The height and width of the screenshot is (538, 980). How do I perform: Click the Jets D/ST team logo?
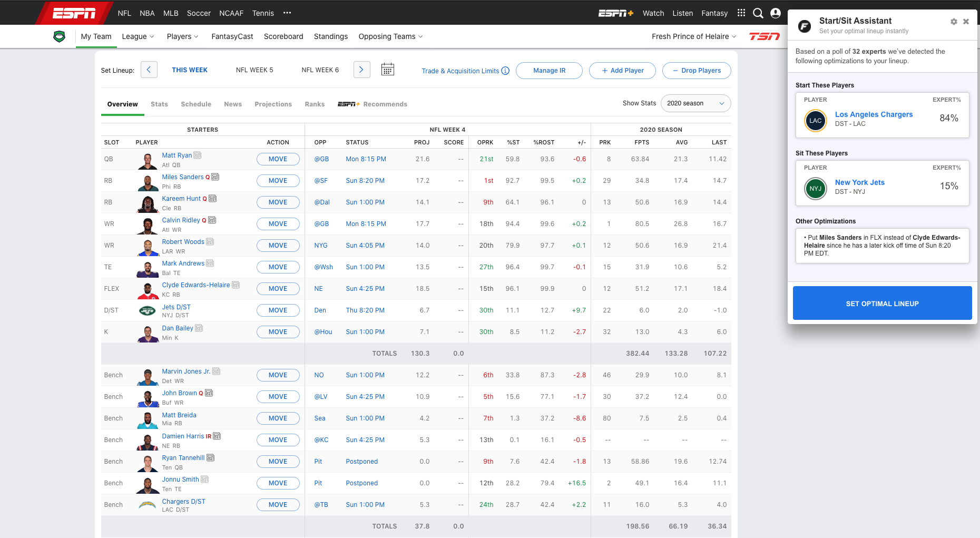(x=148, y=311)
